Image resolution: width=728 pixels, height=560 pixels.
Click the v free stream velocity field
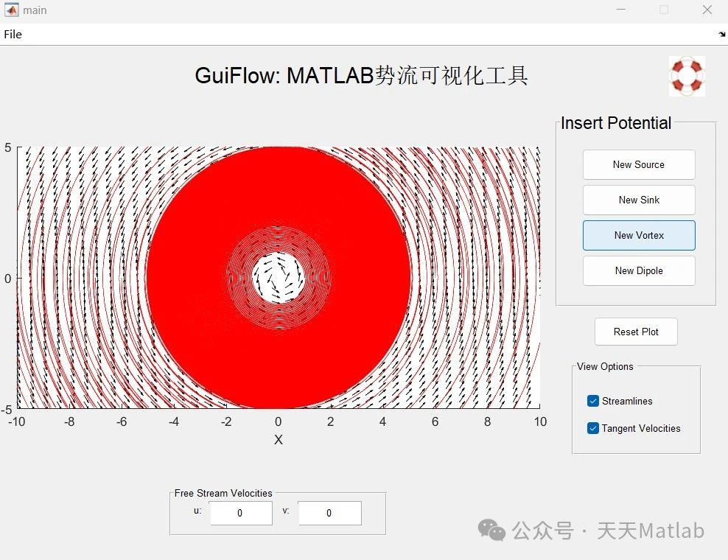point(329,513)
